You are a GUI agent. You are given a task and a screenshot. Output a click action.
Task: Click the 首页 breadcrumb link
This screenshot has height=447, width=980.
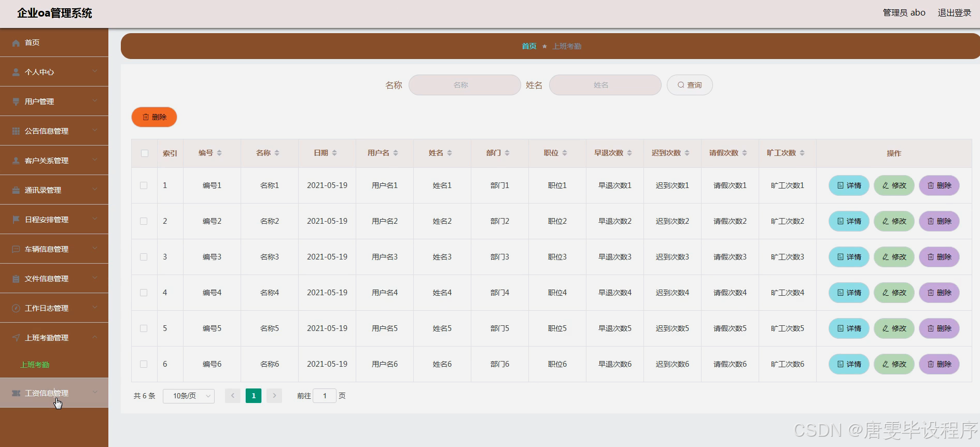(x=529, y=46)
